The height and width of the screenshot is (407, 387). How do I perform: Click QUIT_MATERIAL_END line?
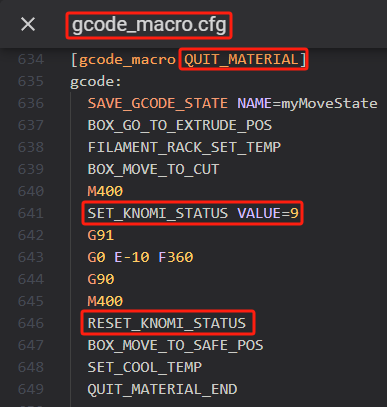(162, 389)
